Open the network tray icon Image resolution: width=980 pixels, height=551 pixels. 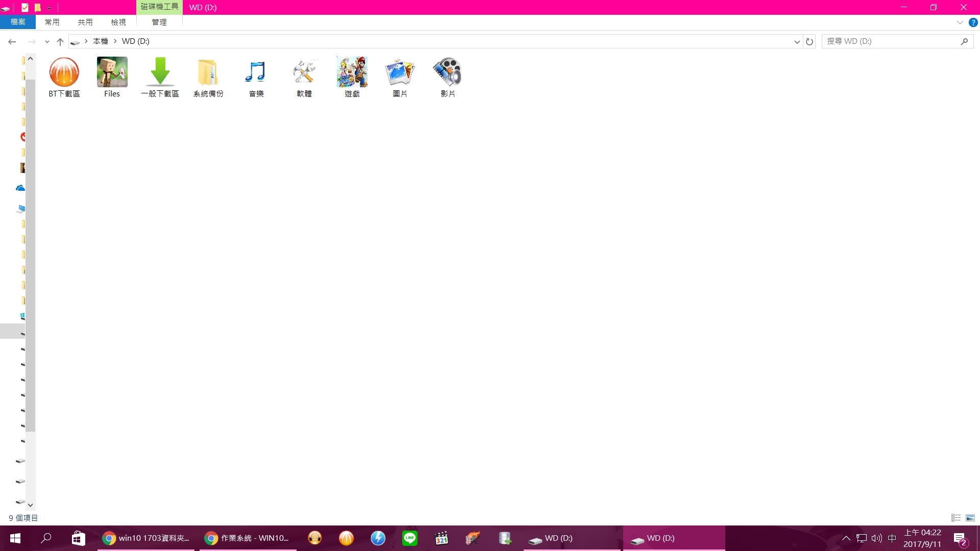(x=862, y=538)
